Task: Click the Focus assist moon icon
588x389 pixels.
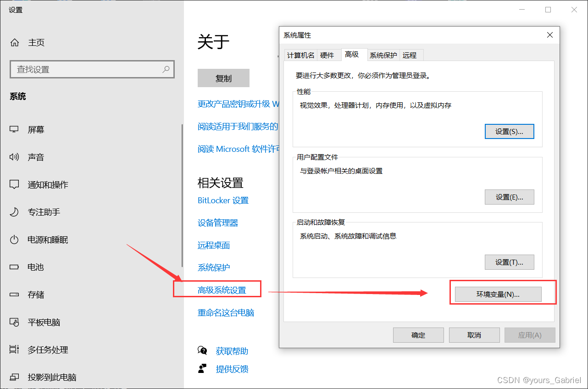Action: (14, 212)
